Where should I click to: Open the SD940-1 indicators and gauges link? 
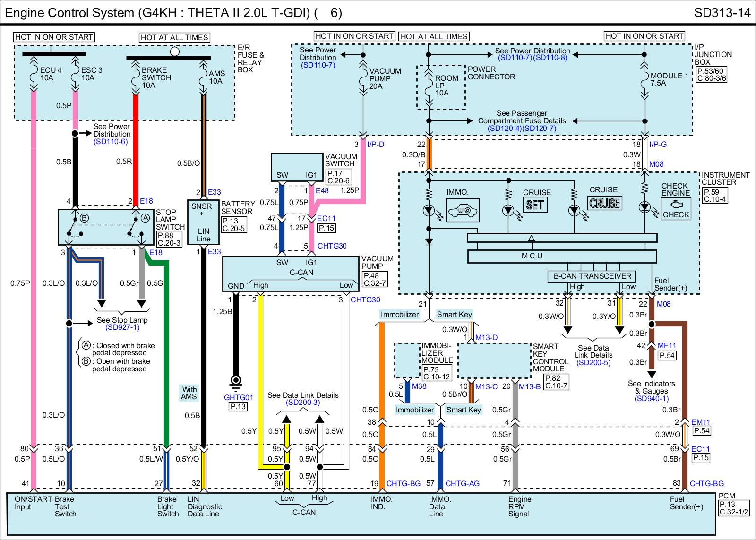coord(652,399)
